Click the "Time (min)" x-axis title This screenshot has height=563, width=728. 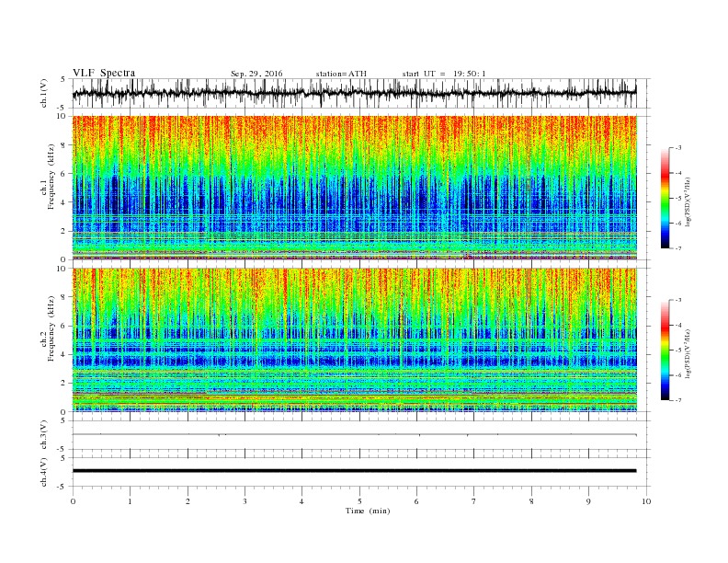pos(368,511)
